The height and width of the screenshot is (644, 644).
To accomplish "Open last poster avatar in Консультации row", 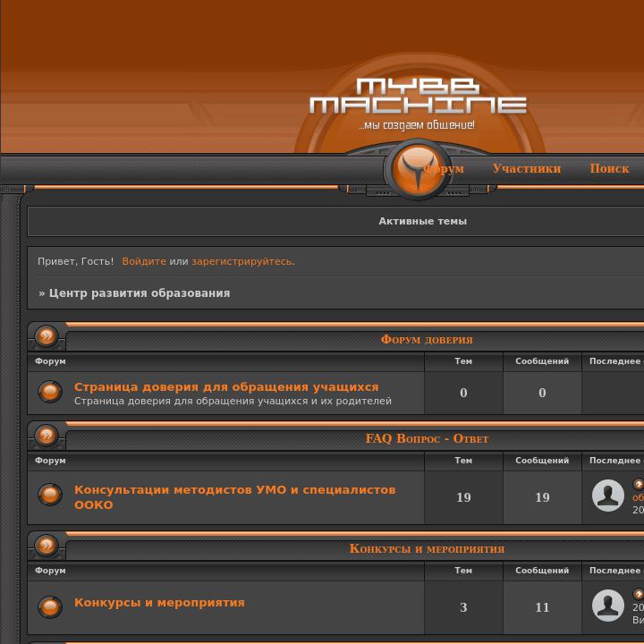I will [608, 496].
